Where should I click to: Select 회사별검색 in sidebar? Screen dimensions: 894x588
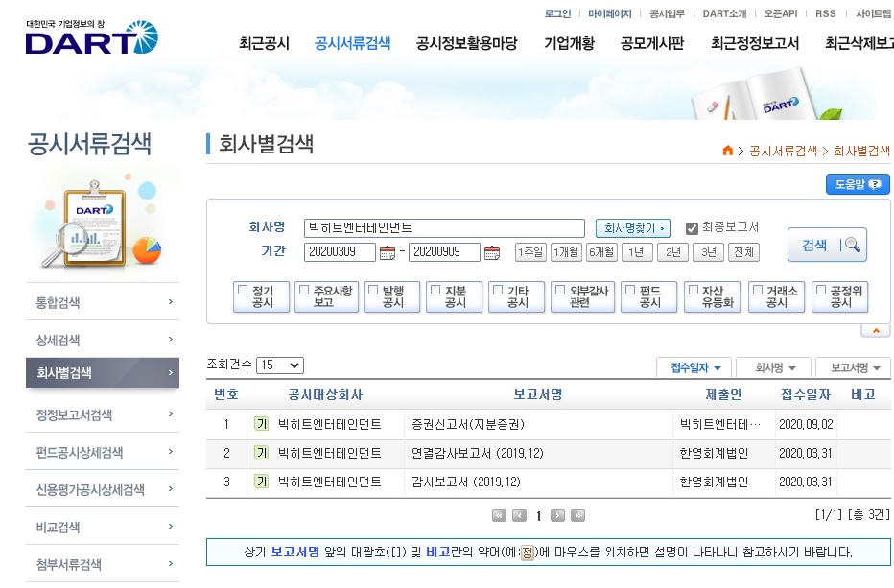click(103, 373)
